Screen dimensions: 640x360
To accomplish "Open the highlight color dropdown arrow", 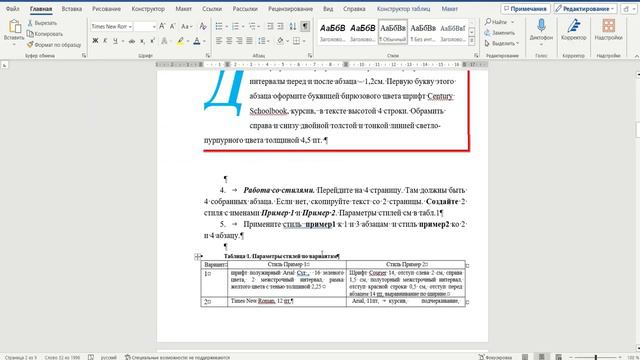I will click(x=188, y=41).
